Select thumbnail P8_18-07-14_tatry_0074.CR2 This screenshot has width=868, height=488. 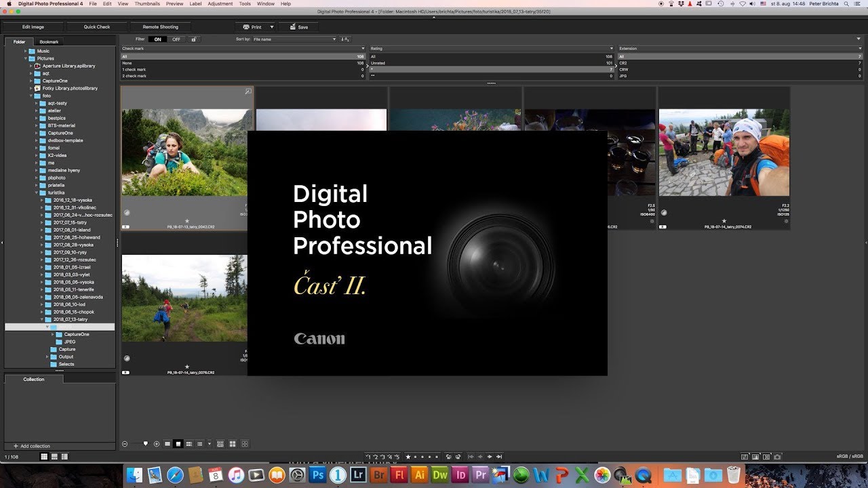[724, 158]
